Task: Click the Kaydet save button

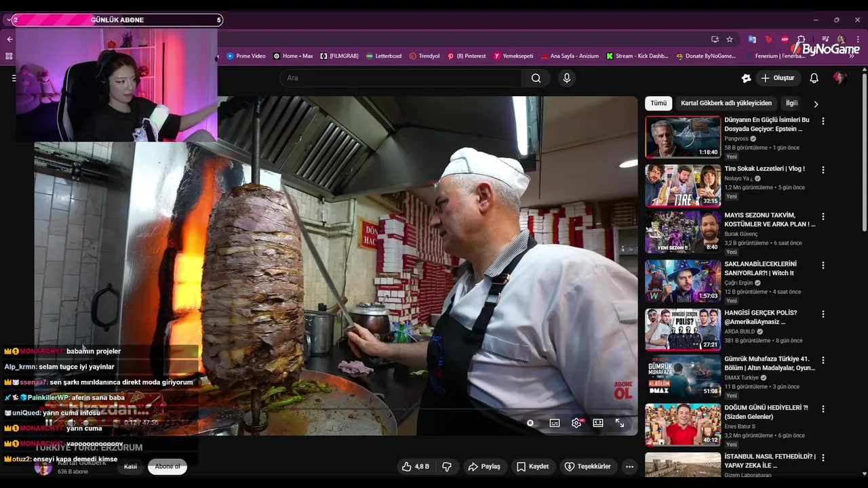Action: tap(533, 466)
